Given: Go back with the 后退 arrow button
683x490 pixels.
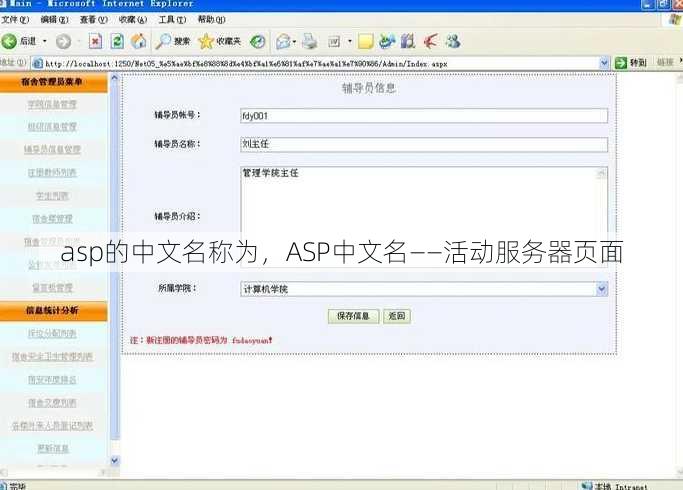Looking at the screenshot, I should tap(19, 41).
